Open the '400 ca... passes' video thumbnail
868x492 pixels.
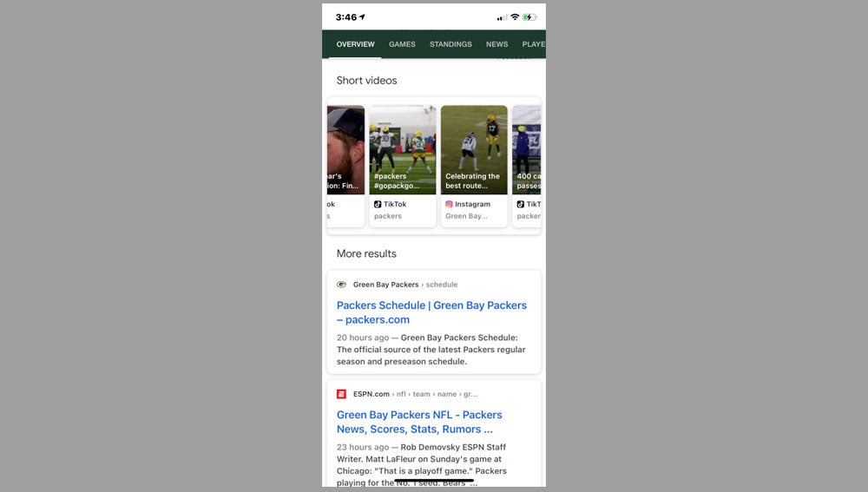[x=527, y=150]
